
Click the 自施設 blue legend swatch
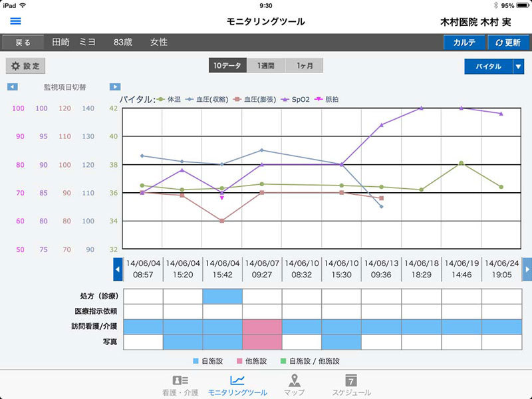(x=196, y=361)
